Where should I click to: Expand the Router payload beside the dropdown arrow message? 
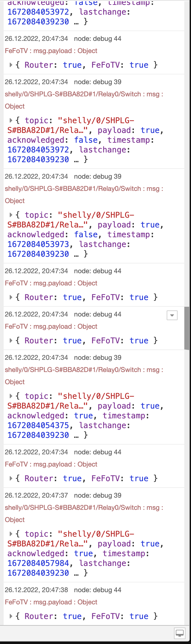[x=11, y=341]
